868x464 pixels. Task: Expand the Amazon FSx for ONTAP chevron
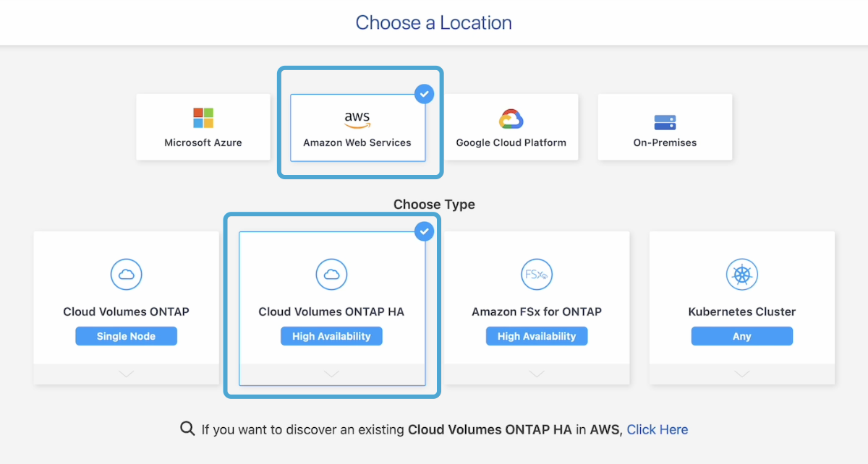click(x=537, y=374)
